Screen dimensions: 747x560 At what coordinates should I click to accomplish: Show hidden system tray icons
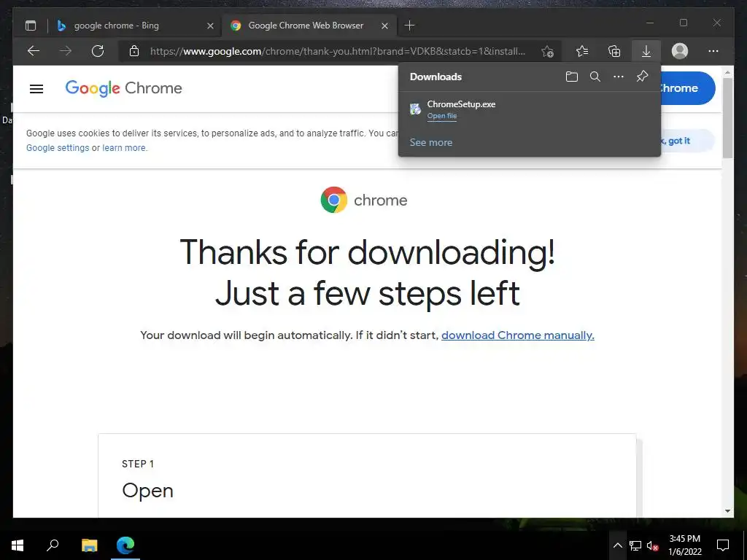pyautogui.click(x=617, y=545)
